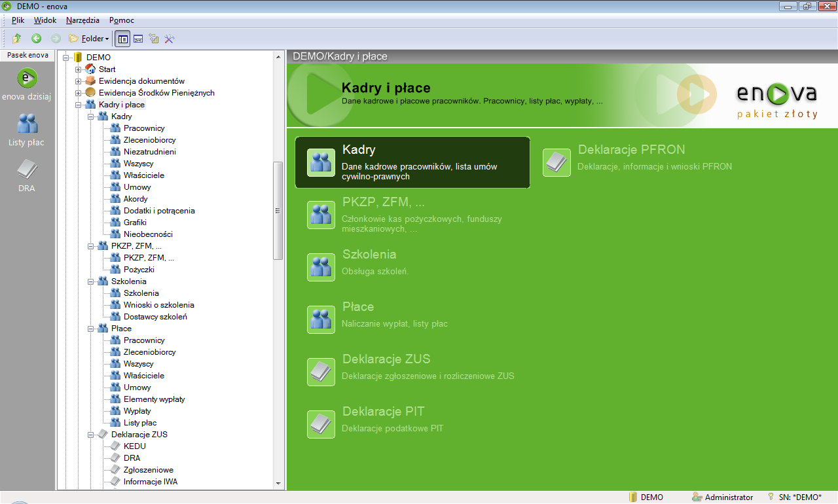Click the Szkolenia tile people icon

(x=321, y=267)
